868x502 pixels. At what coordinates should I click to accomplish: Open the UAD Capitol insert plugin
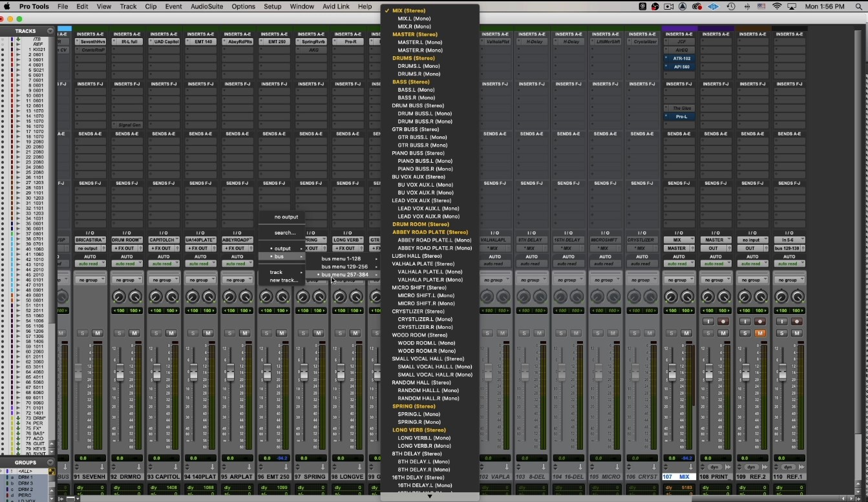(164, 41)
